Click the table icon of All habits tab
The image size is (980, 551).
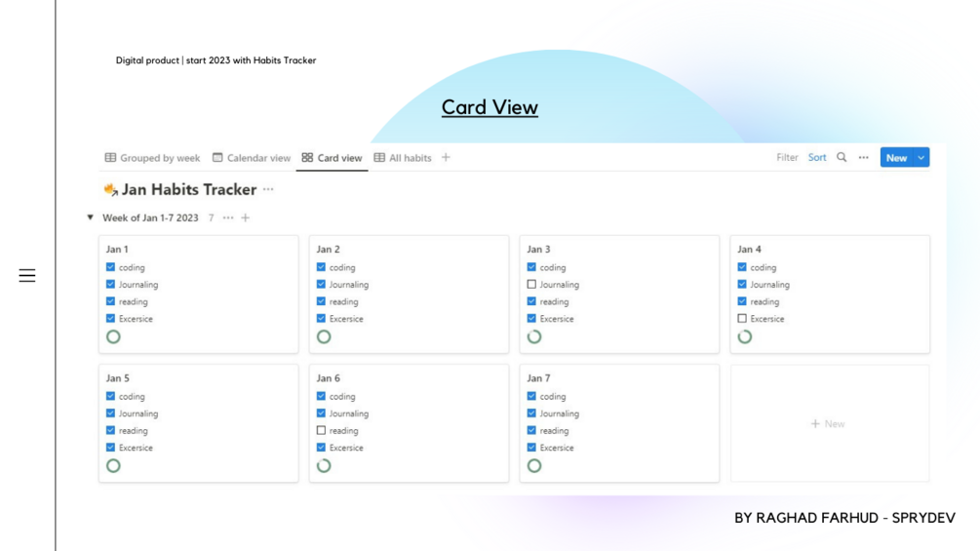(379, 157)
